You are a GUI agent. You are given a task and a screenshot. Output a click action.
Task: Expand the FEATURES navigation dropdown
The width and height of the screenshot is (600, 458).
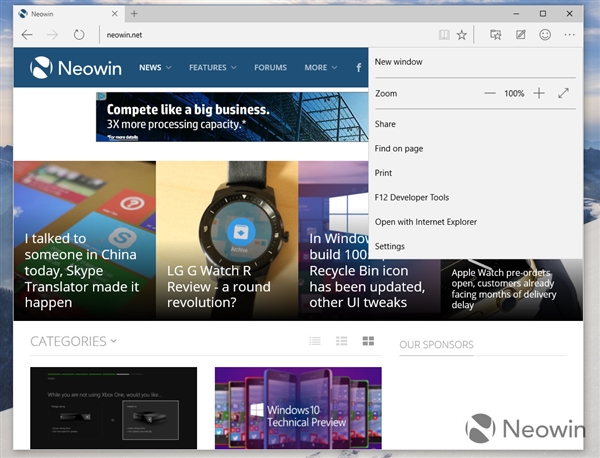(x=212, y=68)
